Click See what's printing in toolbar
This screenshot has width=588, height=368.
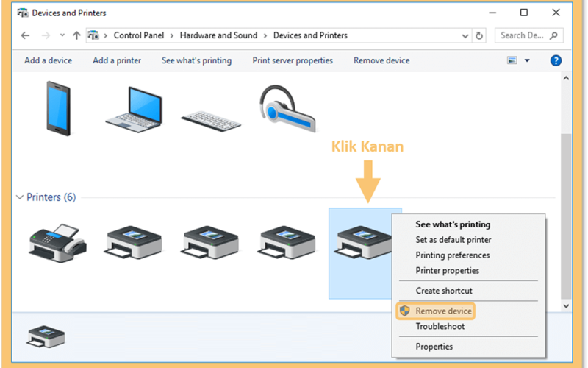click(196, 60)
